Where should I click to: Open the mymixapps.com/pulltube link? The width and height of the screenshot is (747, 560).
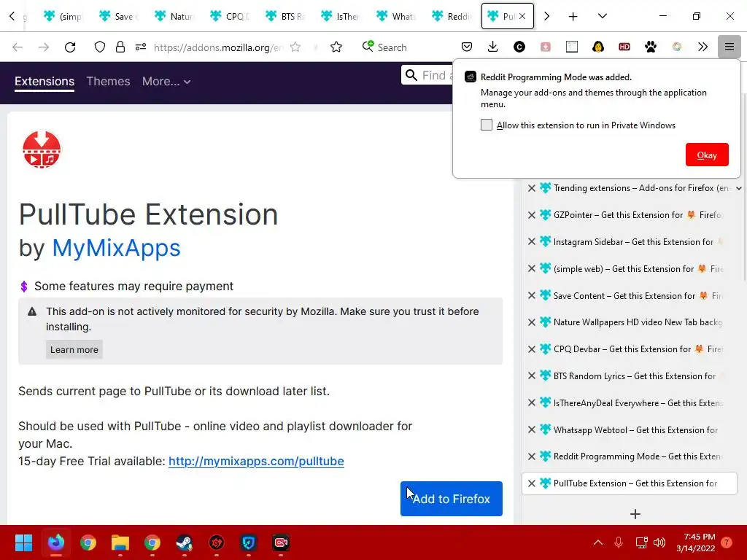click(256, 461)
